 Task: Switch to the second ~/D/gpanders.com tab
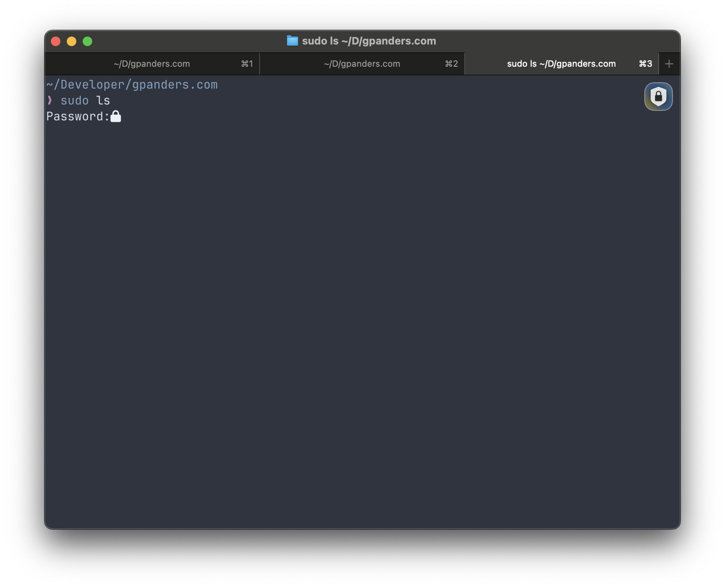coord(362,64)
